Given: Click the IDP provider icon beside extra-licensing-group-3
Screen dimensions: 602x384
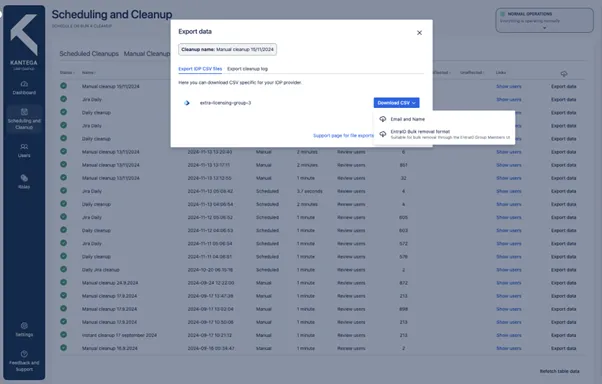Looking at the screenshot, I should [x=187, y=103].
